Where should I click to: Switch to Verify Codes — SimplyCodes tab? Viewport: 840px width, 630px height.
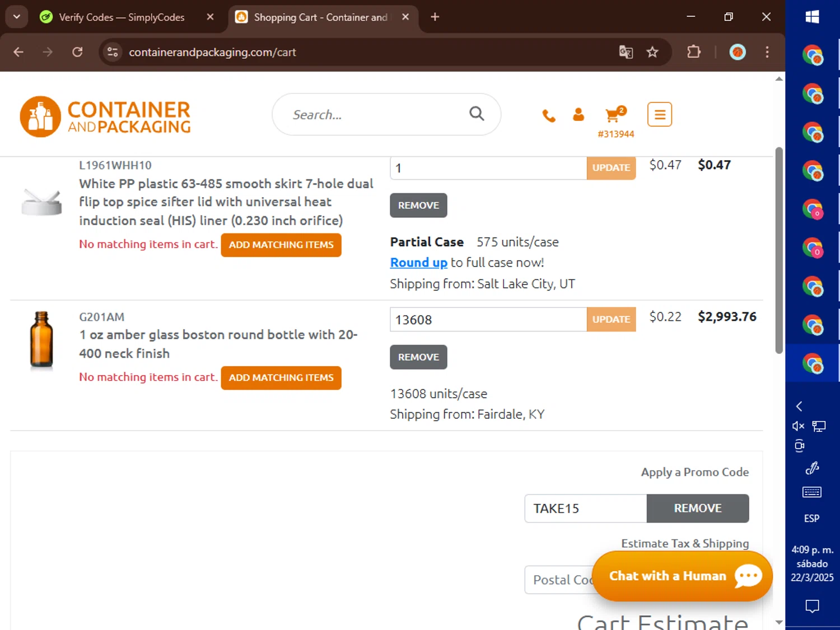(x=122, y=17)
